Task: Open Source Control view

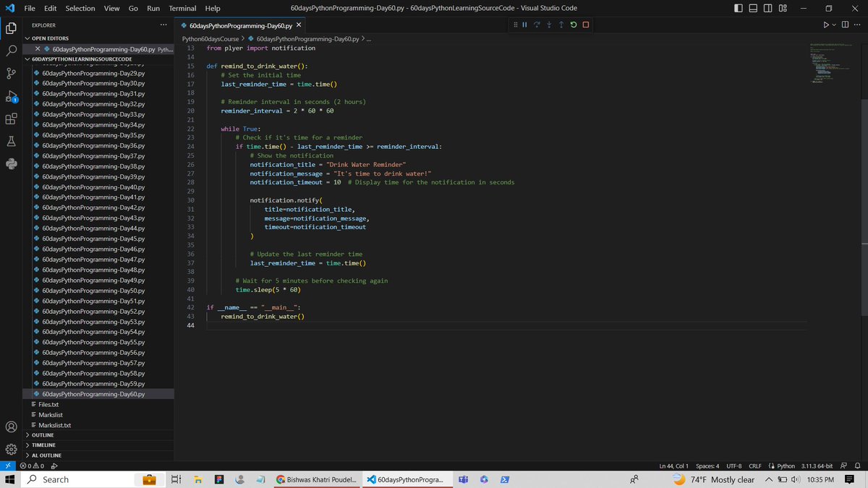Action: [11, 73]
